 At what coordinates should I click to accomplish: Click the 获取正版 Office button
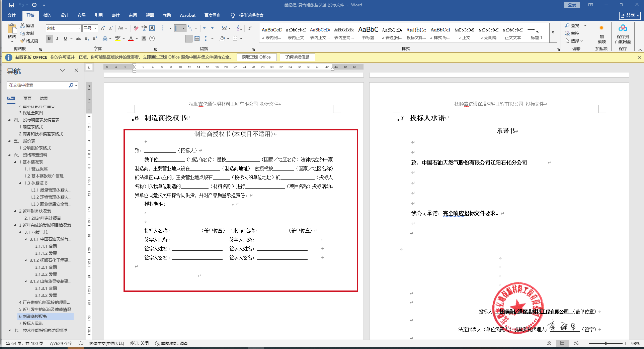256,57
